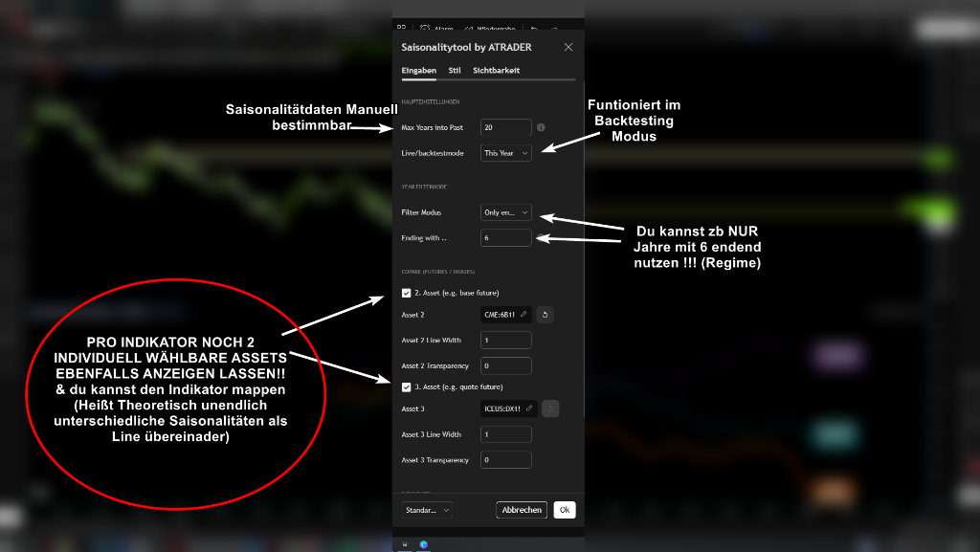Reset Asset 2 symbol with the revert icon

pos(545,315)
